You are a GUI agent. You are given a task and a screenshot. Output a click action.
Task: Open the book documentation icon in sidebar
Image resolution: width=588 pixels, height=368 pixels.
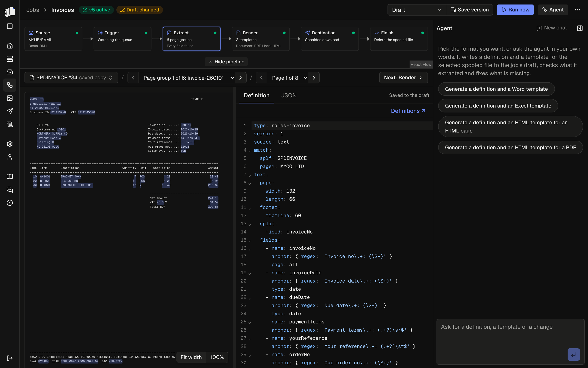10,177
